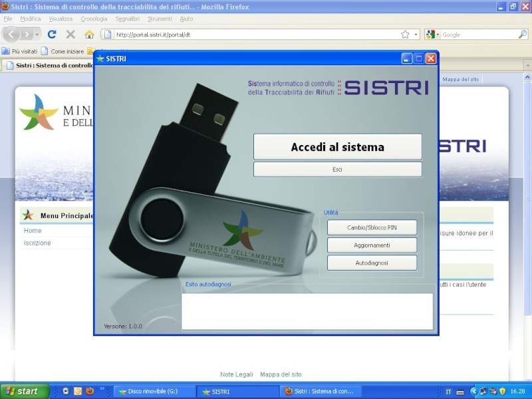Click the Accedi al sistema button

pyautogui.click(x=338, y=146)
